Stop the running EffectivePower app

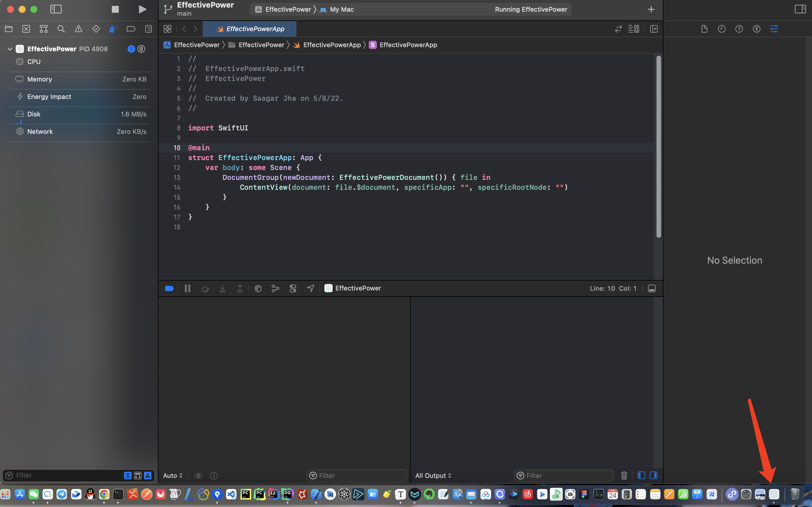(x=115, y=9)
